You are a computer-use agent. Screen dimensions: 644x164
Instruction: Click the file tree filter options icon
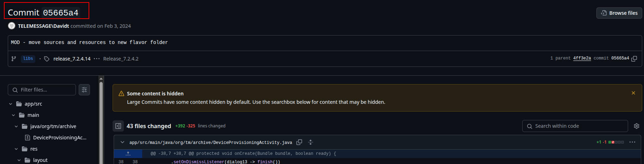[84, 90]
